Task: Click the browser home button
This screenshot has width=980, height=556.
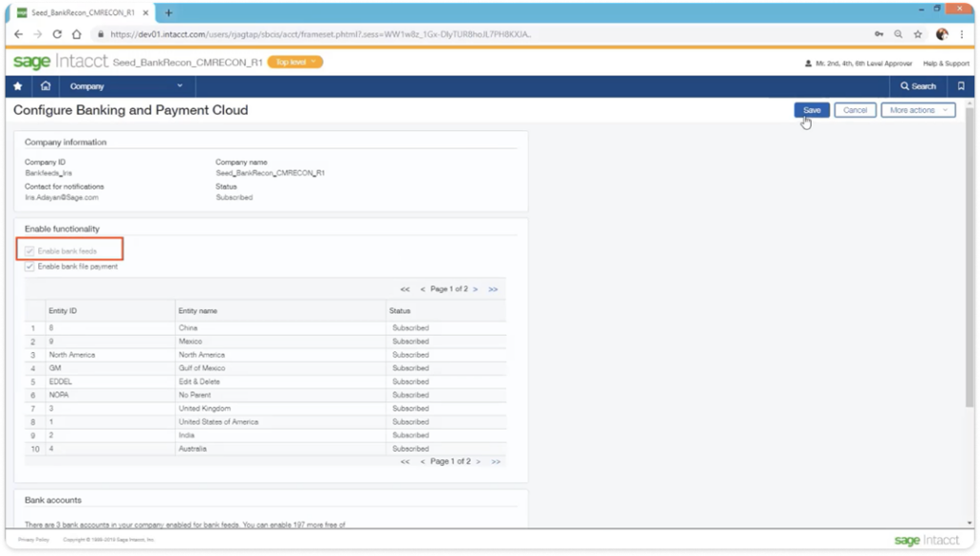Action: coord(77,34)
